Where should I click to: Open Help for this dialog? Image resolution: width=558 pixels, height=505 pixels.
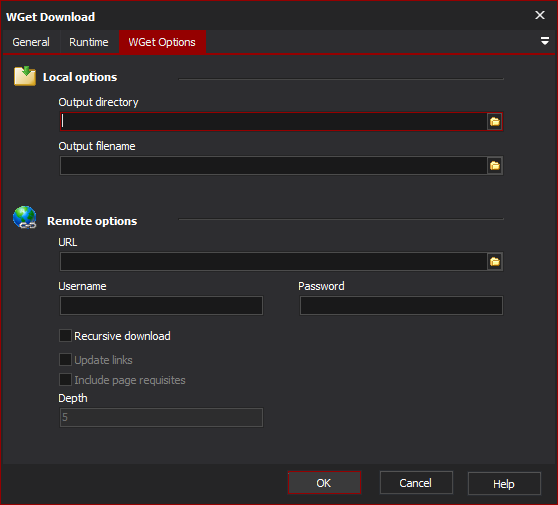coord(504,484)
